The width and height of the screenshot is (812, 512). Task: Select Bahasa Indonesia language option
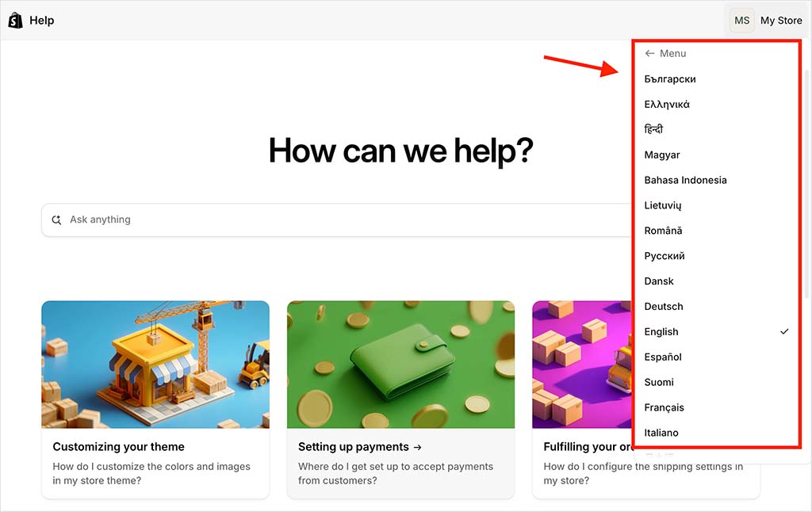[685, 180]
